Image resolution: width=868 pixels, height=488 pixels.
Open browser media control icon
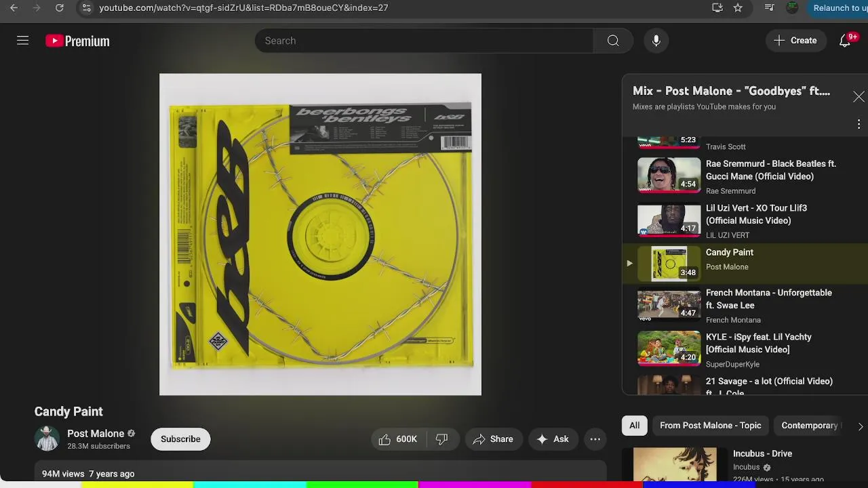coord(769,8)
